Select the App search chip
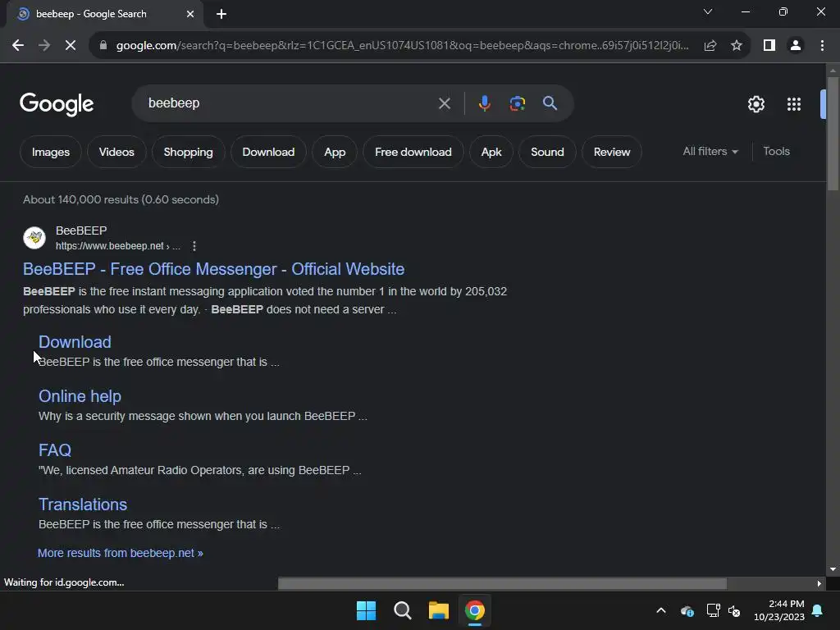 (x=335, y=152)
